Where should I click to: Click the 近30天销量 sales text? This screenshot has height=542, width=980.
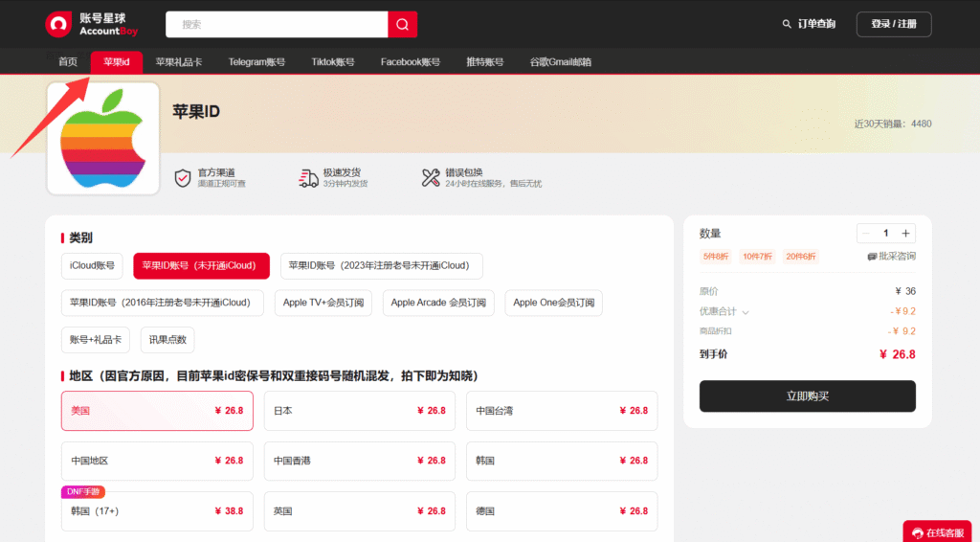pyautogui.click(x=893, y=124)
